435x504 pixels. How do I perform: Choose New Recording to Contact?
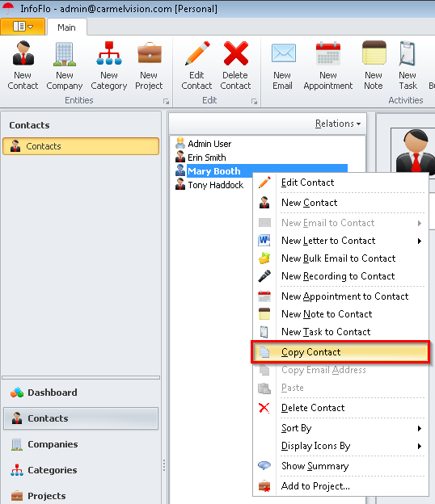point(340,276)
